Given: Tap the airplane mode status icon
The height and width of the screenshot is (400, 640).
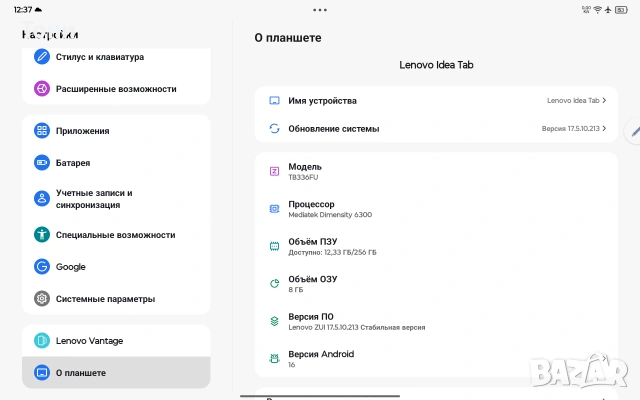Looking at the screenshot, I should point(608,10).
